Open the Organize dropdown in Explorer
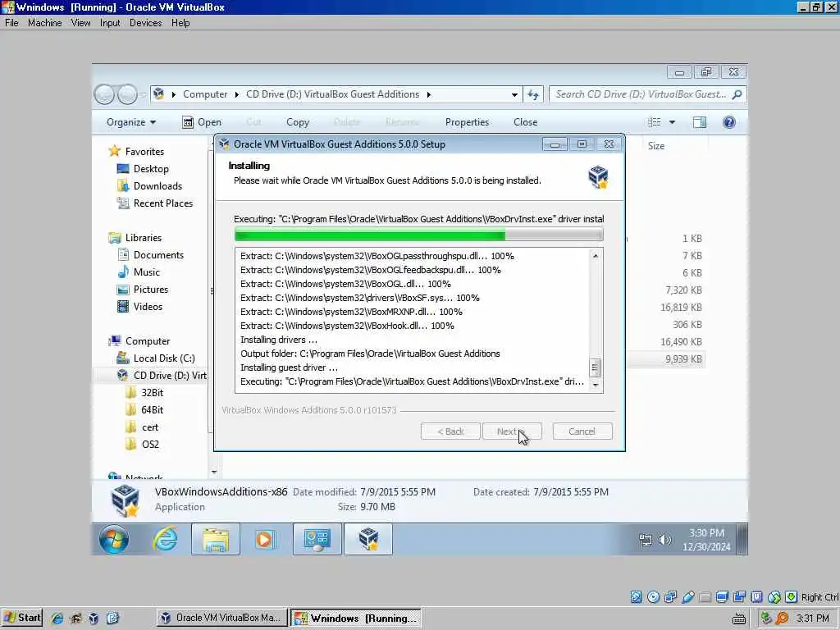The image size is (840, 630). (x=131, y=122)
